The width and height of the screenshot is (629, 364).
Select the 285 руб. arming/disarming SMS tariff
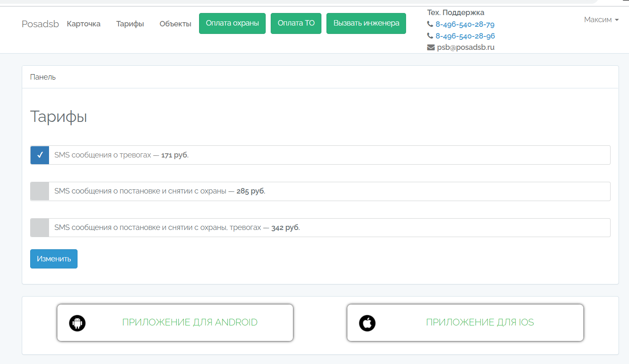coord(40,191)
